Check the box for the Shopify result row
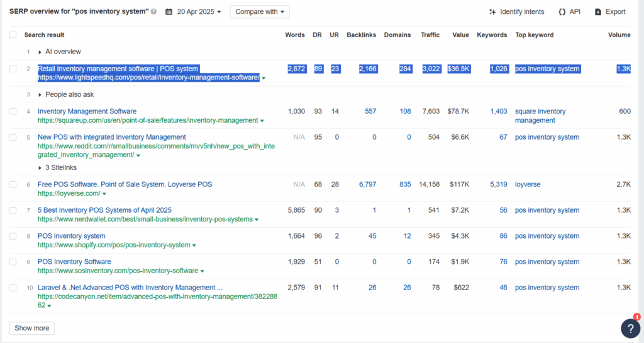 point(13,236)
